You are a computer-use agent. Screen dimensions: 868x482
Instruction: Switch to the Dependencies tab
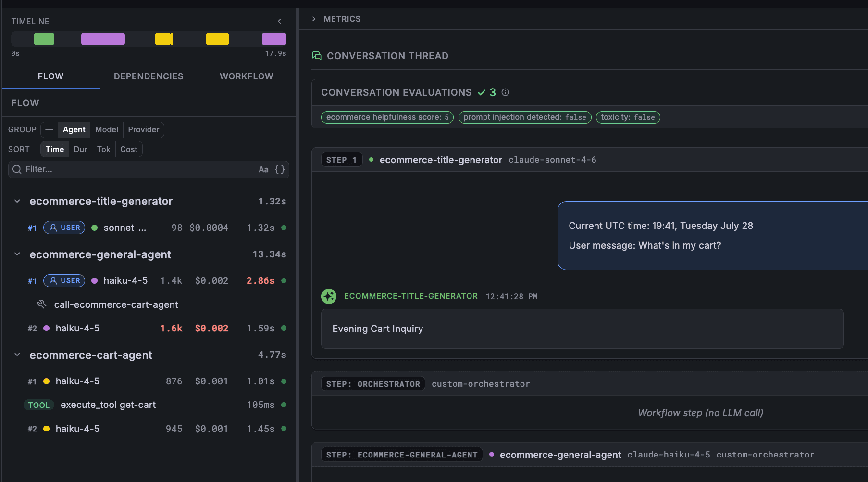click(149, 76)
